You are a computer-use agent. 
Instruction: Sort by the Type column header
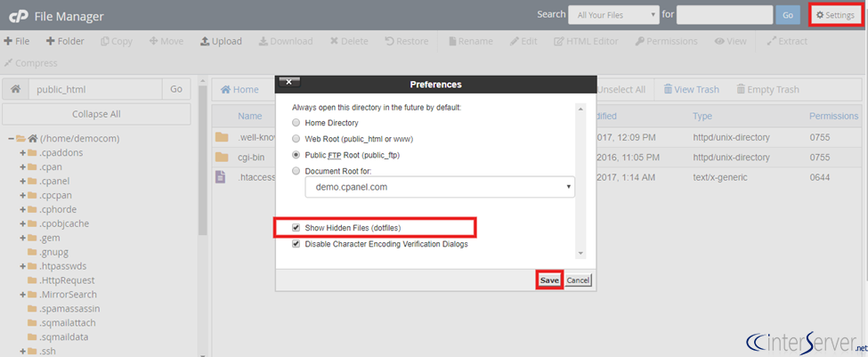click(702, 117)
